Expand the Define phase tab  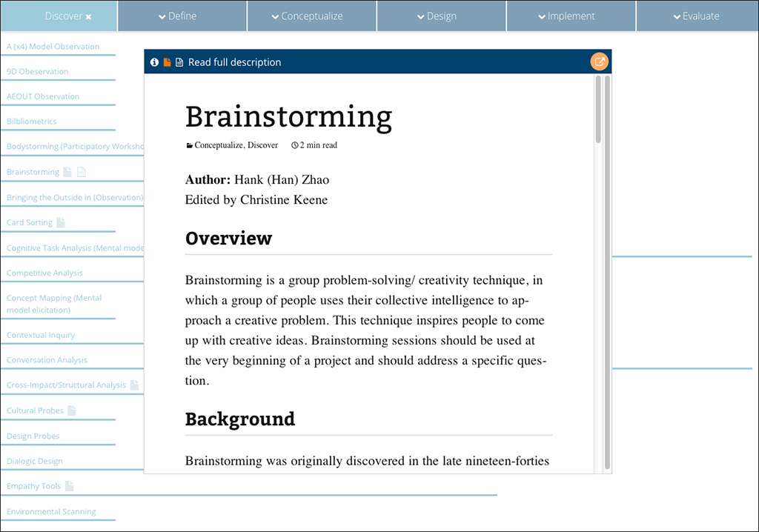point(182,16)
